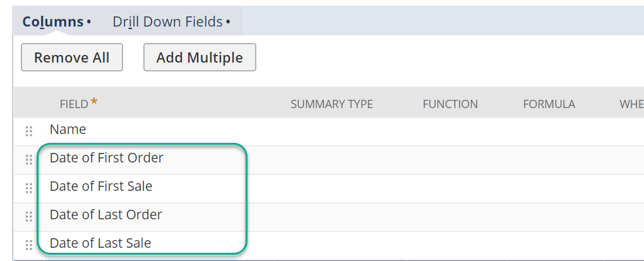Open the Drill Down Fields tab
This screenshot has height=261, width=644.
tap(167, 21)
